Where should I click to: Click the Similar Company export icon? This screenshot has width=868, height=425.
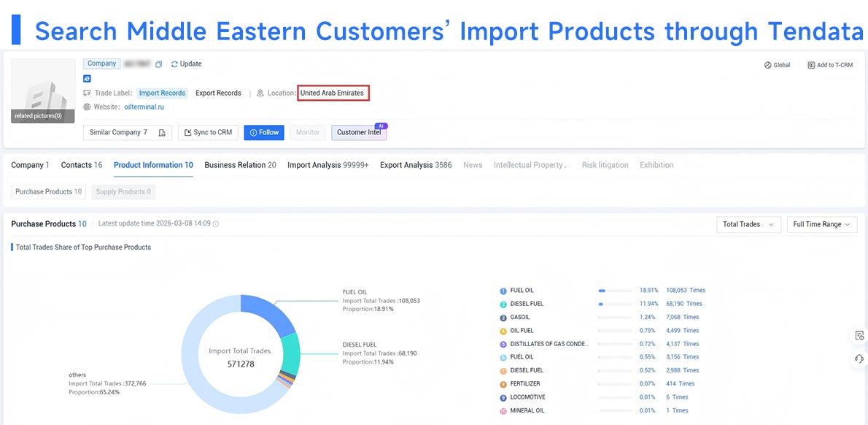tap(162, 133)
